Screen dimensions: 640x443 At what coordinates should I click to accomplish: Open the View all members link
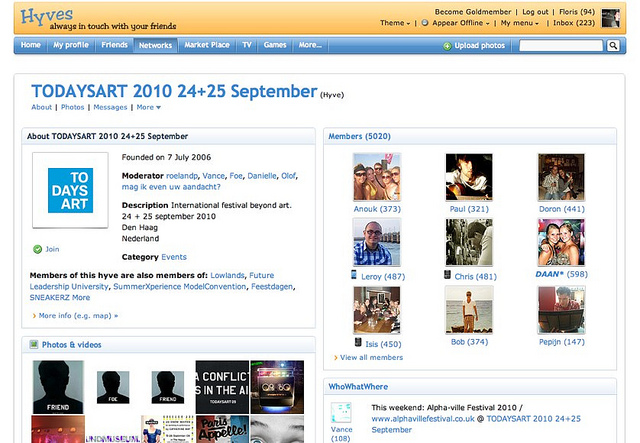[371, 357]
